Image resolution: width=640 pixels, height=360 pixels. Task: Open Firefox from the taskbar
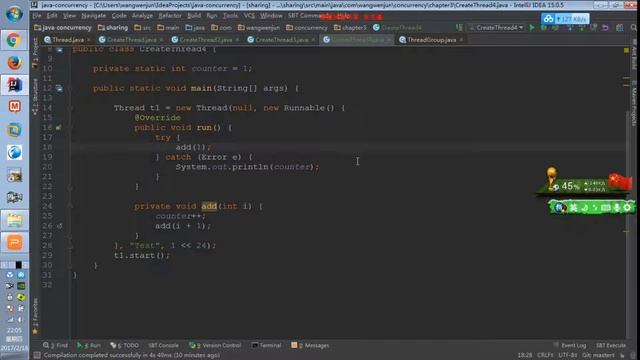pyautogui.click(x=14, y=63)
